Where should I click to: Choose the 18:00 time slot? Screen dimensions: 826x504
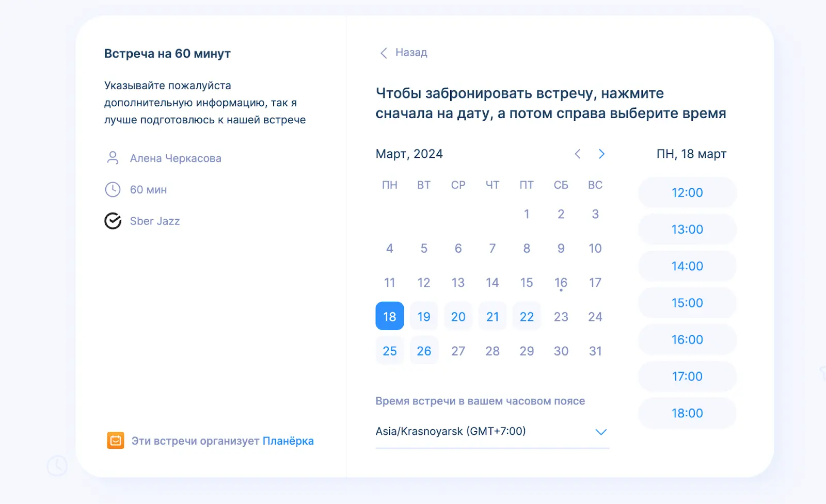click(687, 413)
